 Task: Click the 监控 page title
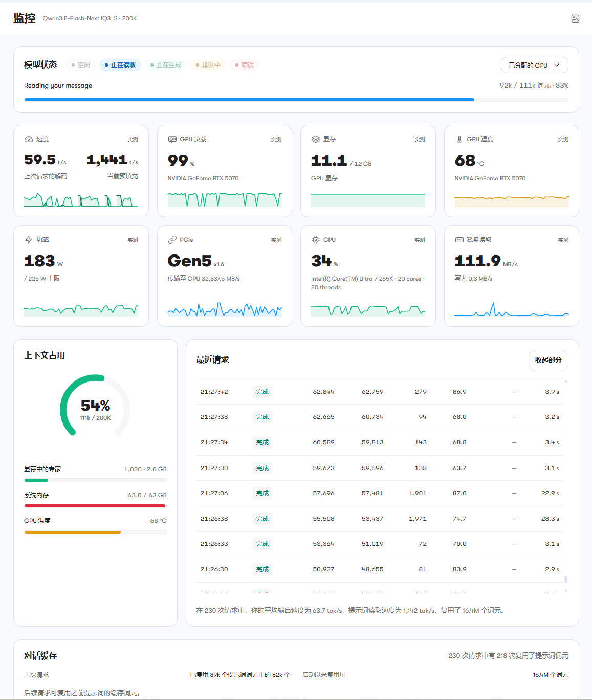(x=25, y=18)
